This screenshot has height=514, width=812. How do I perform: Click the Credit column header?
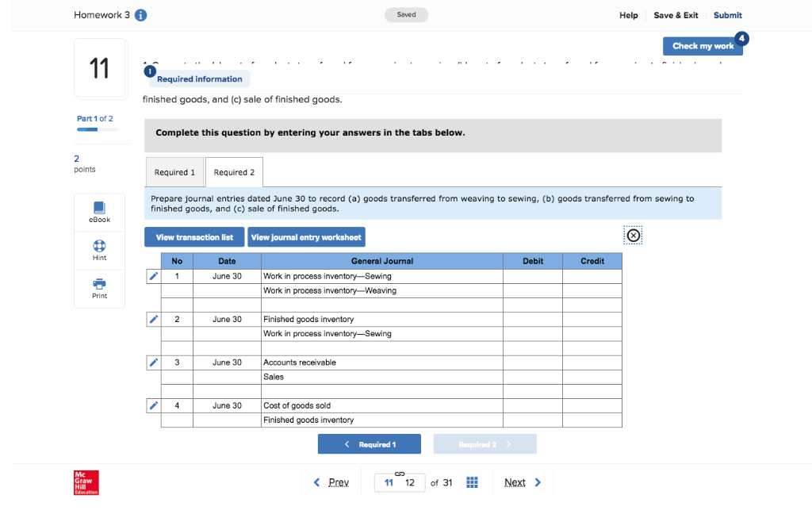592,261
